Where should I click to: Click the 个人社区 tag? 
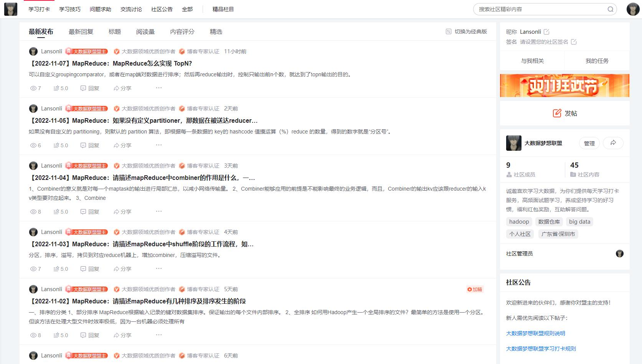(520, 234)
